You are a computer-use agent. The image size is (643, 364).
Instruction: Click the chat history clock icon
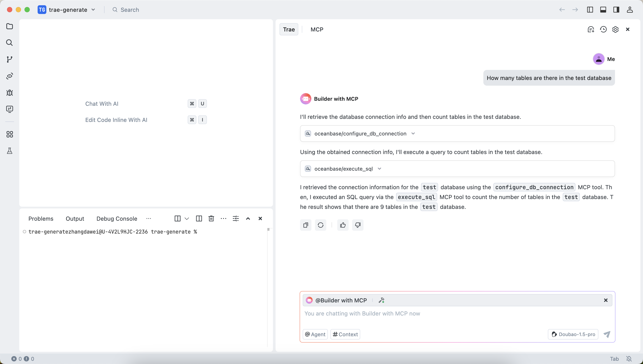[x=603, y=29]
